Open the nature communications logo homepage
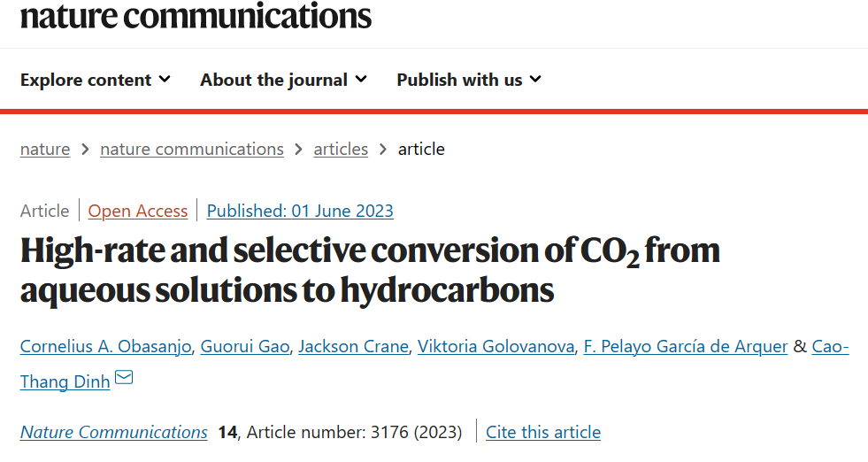This screenshot has height=462, width=868. click(196, 16)
